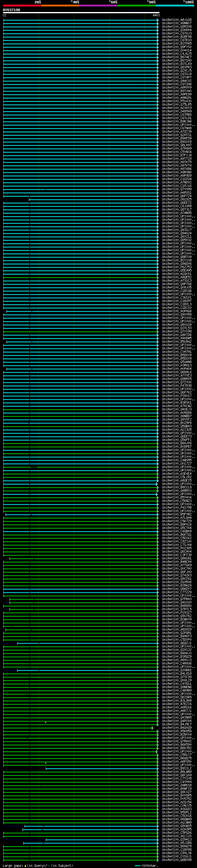Click hit label UniRef100_B4Q0Q9

[x=177, y=728]
